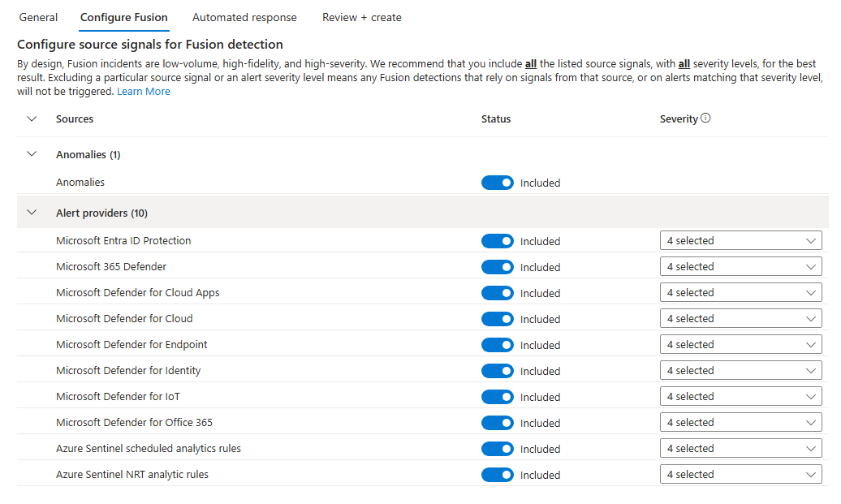Screen dimensions: 841x504
Task: Select Microsoft Defender for Identity label
Action: tap(128, 371)
